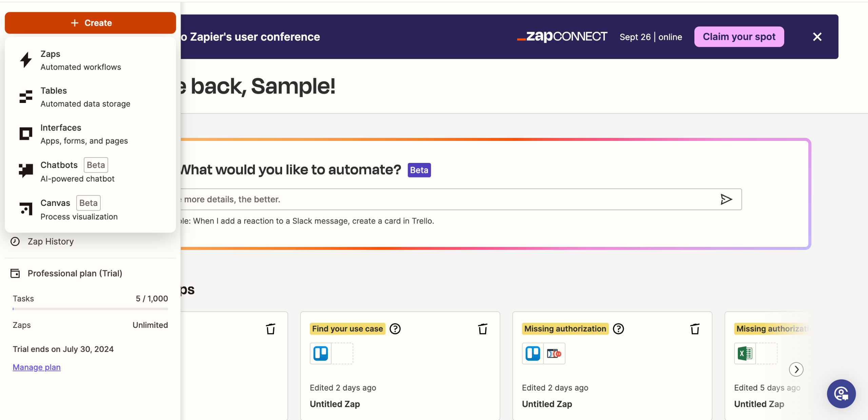This screenshot has height=420, width=868.
Task: Click the Professional plan (Trial) item
Action: click(75, 273)
